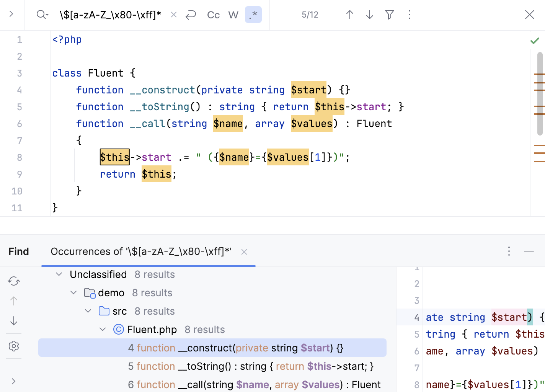Go to next match with down arrow
545x392 pixels.
pos(369,15)
